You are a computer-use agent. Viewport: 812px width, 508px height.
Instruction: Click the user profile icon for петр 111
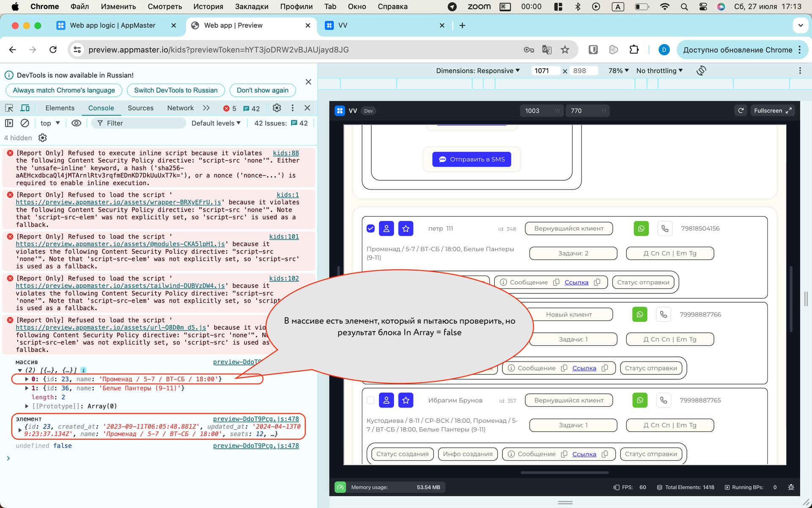386,229
